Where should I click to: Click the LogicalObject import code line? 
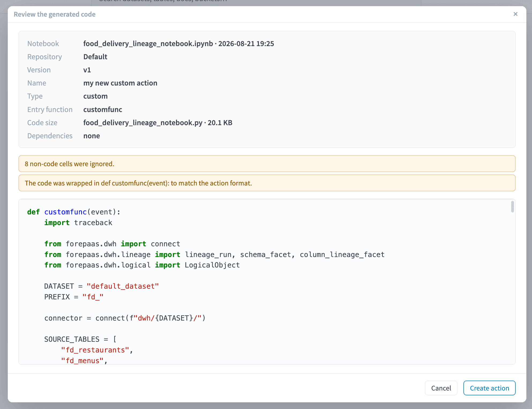pyautogui.click(x=142, y=265)
